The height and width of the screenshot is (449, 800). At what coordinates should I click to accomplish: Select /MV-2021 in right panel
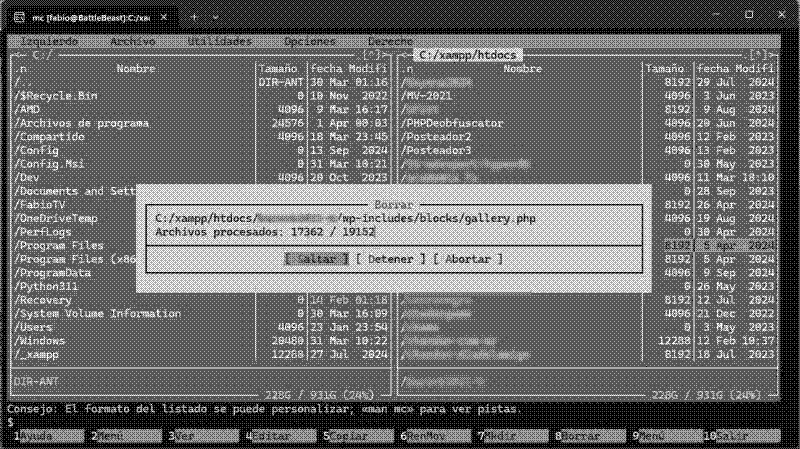point(427,96)
